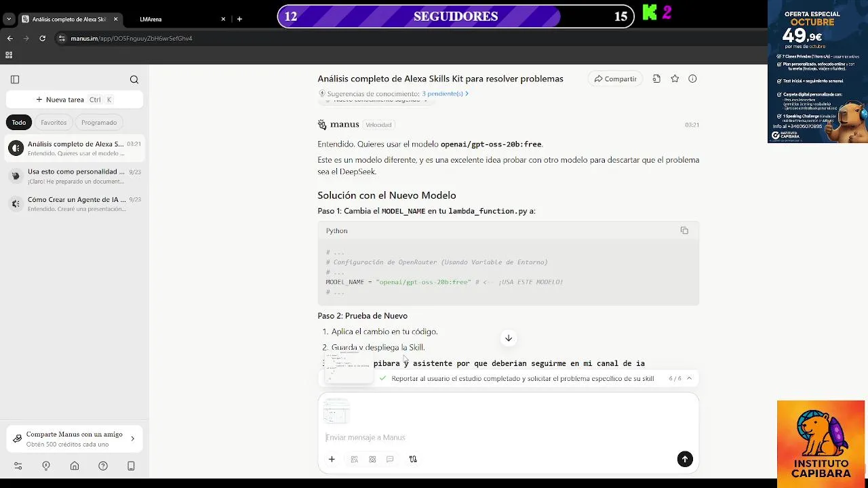
Task: Close the LMArena browser tab
Action: click(223, 19)
